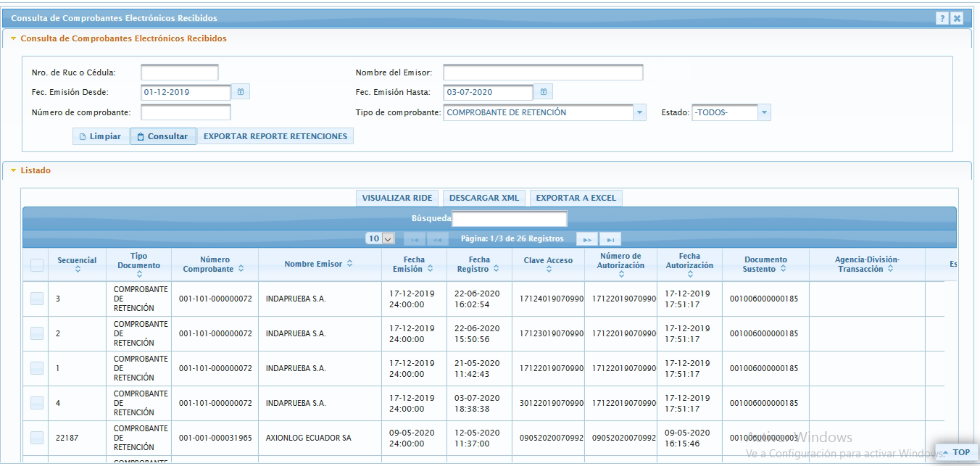Open the Tipo de comprobante dropdown
980x466 pixels.
pos(639,113)
